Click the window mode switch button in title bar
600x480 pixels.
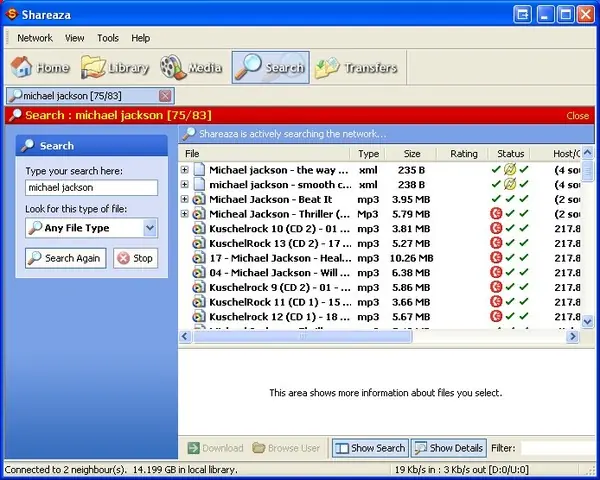522,15
